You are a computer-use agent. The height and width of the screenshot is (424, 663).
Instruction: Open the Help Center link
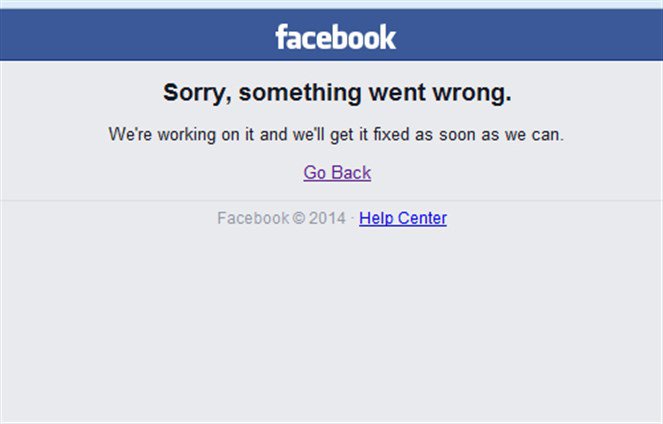tap(403, 218)
